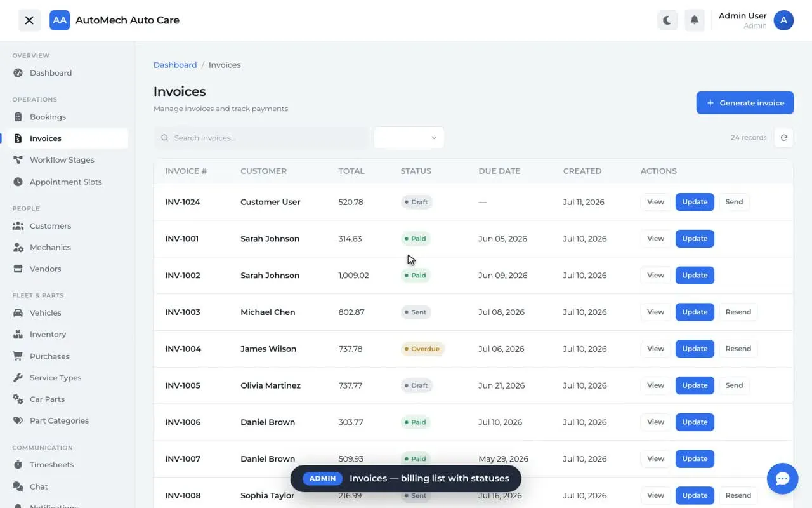Click the Service Types wrench icon
Viewport: 812px width, 508px height.
(18, 378)
